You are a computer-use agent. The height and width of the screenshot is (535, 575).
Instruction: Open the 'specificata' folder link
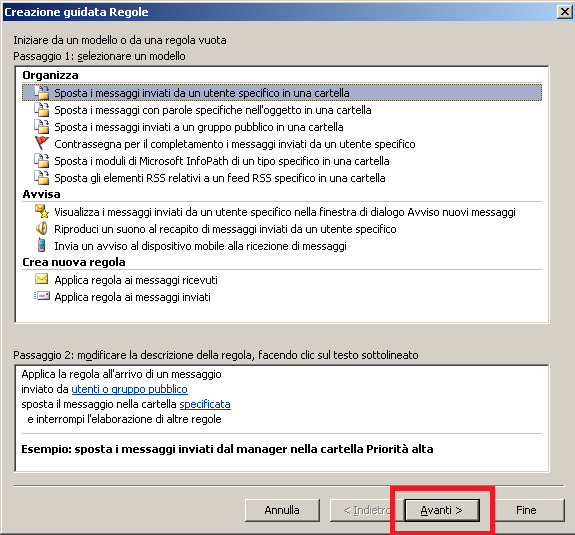tap(205, 404)
